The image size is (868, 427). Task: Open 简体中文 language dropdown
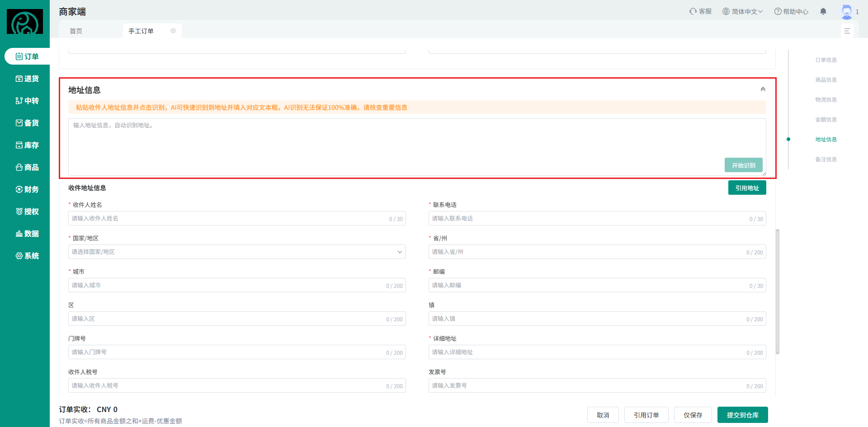(x=742, y=11)
